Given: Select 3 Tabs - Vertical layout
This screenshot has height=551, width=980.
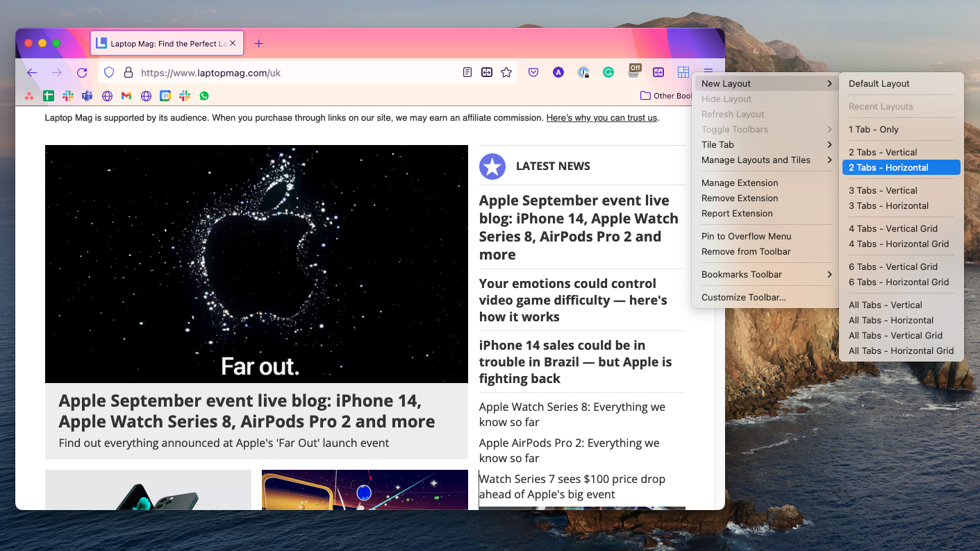Looking at the screenshot, I should 901,191.
